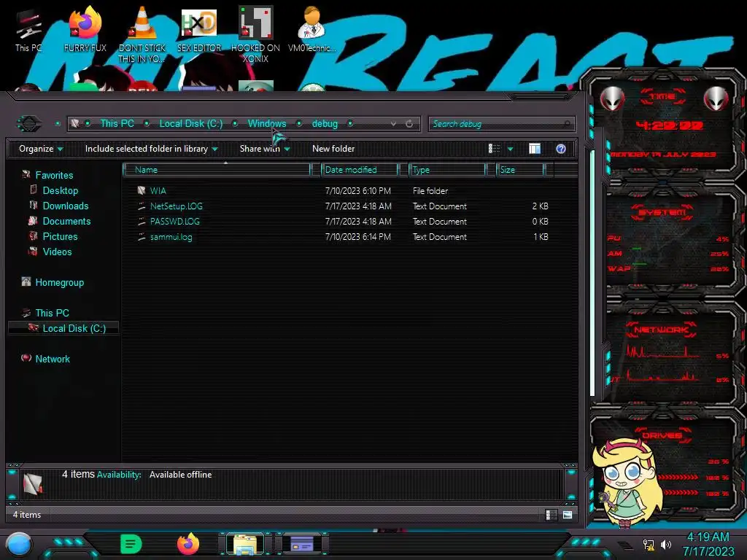This screenshot has height=560, width=747.
Task: Sort files by Type column
Action: 447,170
